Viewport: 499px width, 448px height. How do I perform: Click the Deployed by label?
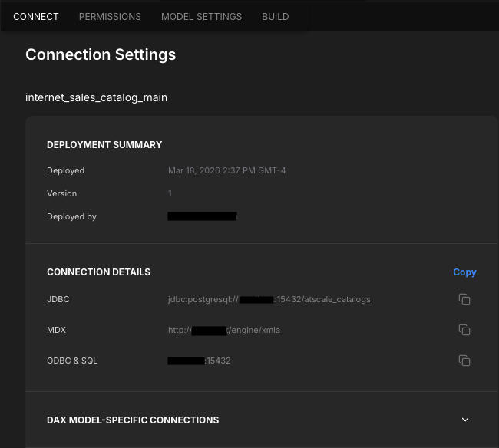[71, 216]
